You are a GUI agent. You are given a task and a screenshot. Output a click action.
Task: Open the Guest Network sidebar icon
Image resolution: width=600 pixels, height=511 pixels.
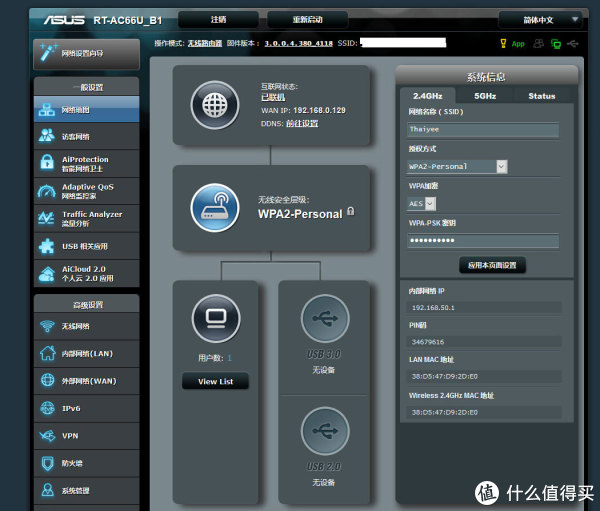[x=47, y=136]
